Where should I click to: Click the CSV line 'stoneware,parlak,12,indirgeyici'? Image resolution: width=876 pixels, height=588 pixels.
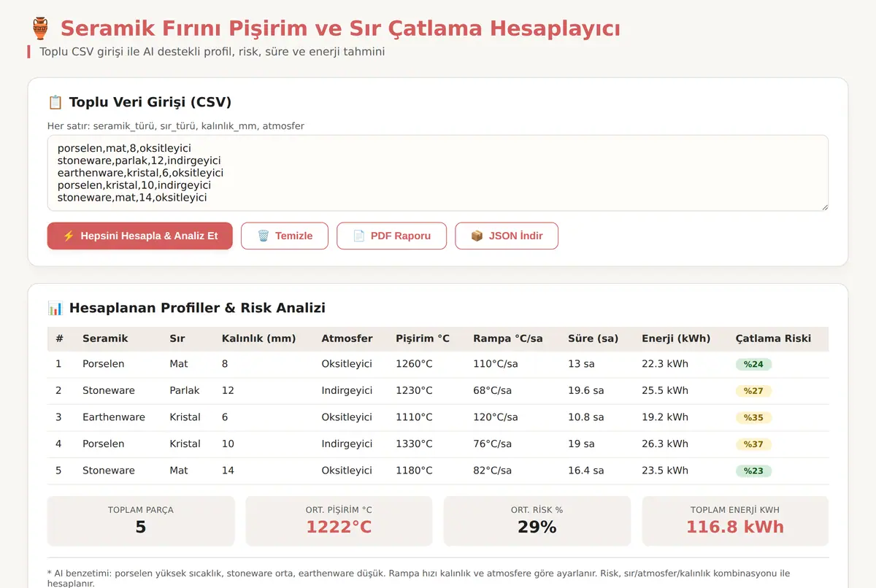[x=139, y=160]
